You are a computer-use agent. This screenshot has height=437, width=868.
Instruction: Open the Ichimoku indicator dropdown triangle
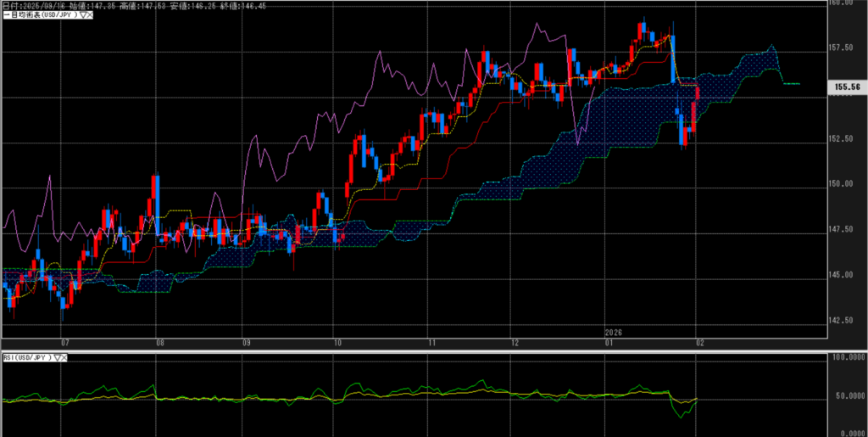82,15
